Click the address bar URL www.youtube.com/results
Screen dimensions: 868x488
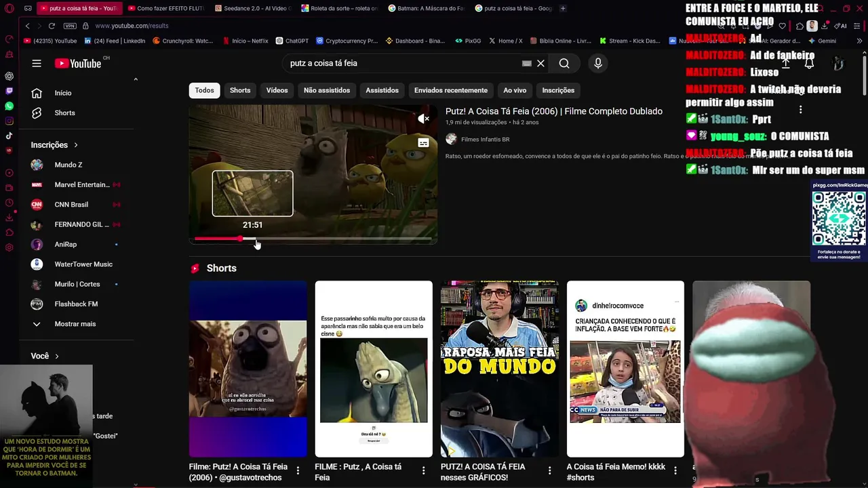[x=132, y=26]
